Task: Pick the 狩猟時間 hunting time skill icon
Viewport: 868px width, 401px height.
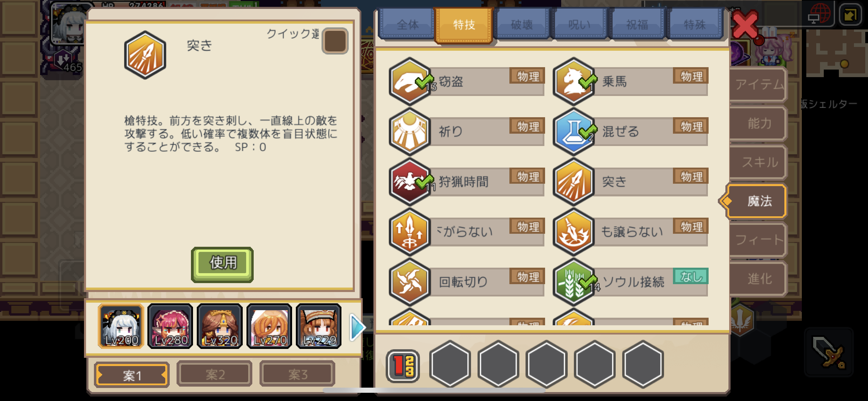Action: pyautogui.click(x=410, y=182)
